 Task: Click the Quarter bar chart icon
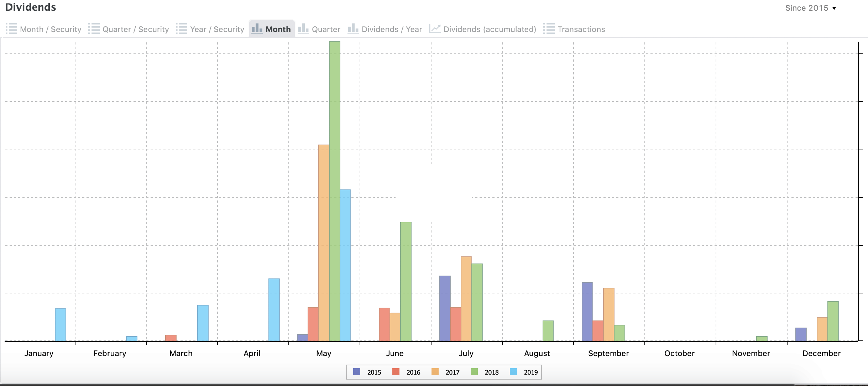(303, 29)
